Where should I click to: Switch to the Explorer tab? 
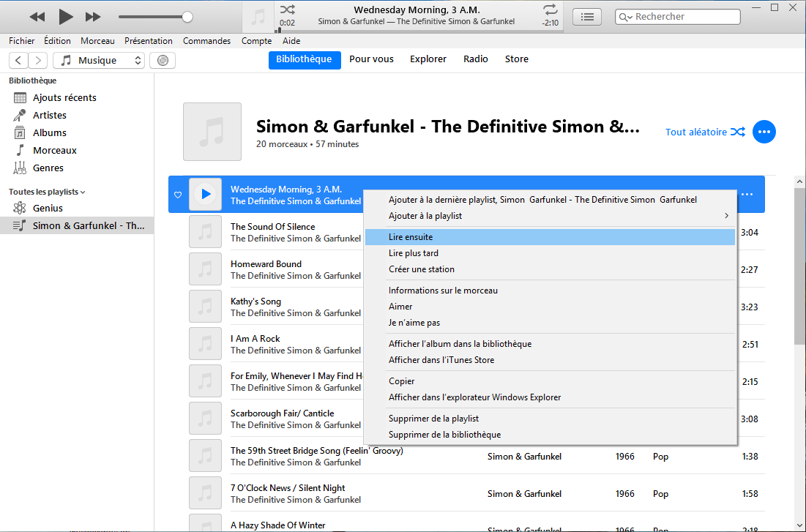click(x=428, y=59)
